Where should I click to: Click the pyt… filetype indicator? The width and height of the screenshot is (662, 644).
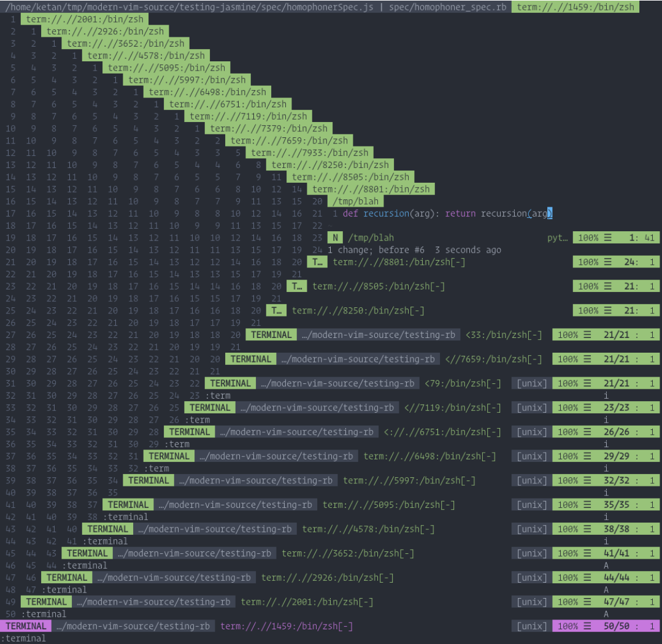pos(557,238)
